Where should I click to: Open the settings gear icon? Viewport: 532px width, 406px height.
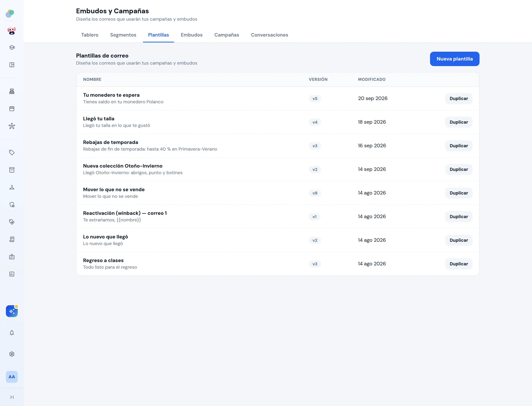click(x=12, y=354)
